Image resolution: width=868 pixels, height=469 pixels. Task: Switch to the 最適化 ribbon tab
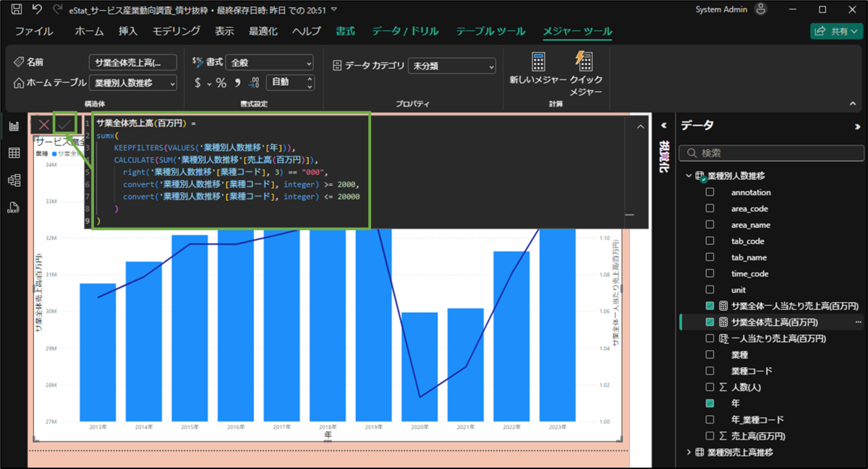pos(263,31)
